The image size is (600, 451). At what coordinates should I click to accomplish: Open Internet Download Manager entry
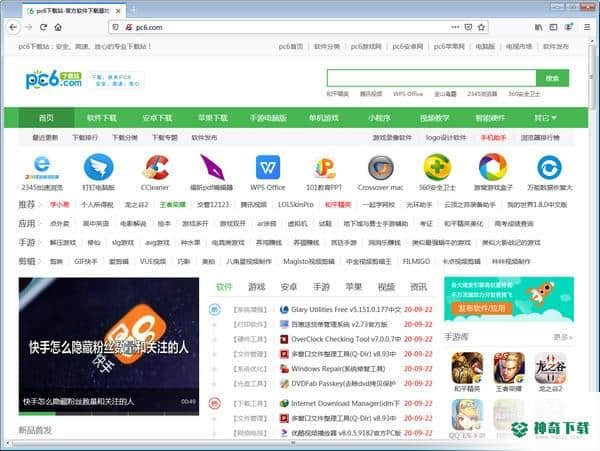coord(346,404)
